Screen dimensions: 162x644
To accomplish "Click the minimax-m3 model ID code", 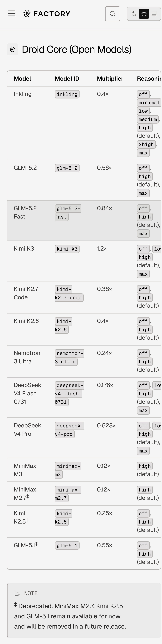I will (68, 470).
